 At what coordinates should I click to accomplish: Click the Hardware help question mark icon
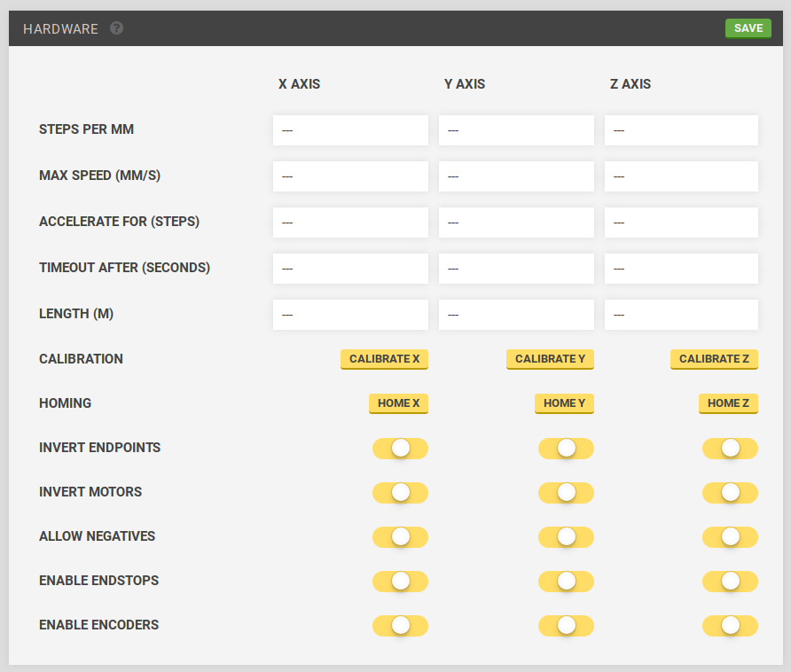(116, 28)
